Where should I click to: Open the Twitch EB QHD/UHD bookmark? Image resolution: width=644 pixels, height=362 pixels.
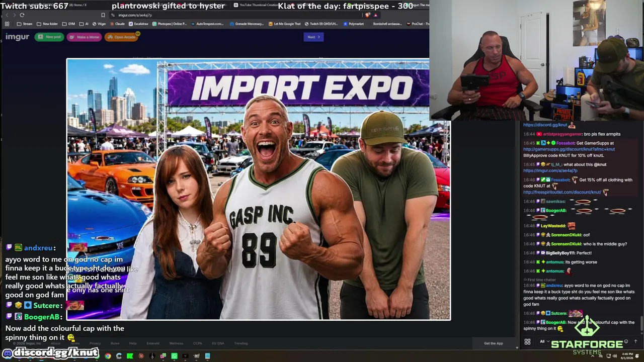[x=321, y=24]
